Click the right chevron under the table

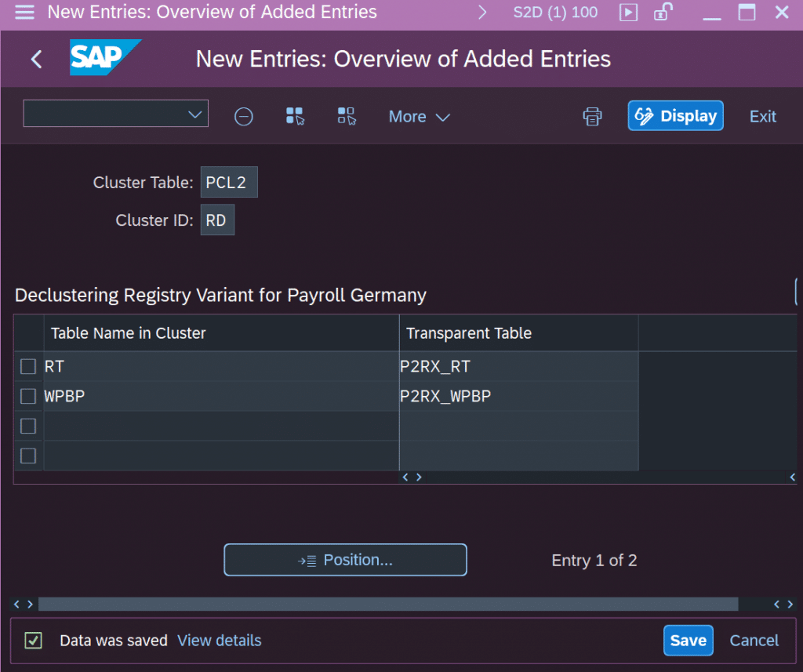click(x=420, y=477)
